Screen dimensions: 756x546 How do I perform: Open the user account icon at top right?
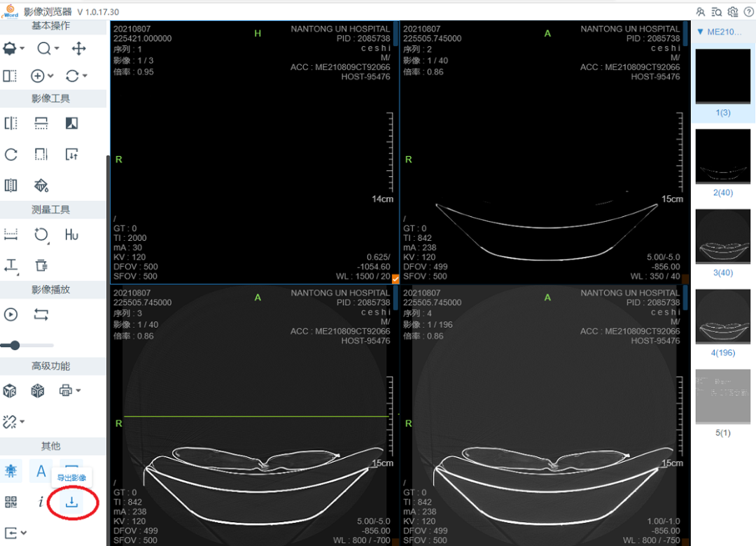(701, 12)
